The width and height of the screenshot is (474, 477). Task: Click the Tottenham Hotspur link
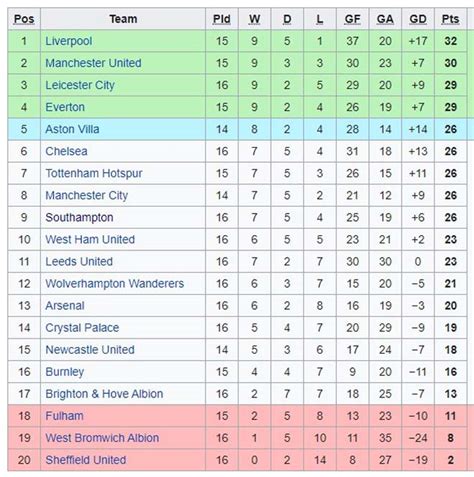94,173
